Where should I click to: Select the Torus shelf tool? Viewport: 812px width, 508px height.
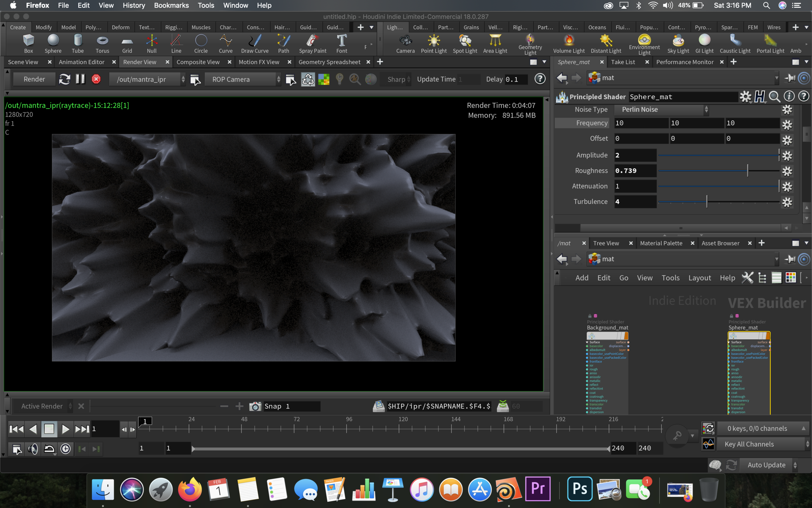coord(102,44)
